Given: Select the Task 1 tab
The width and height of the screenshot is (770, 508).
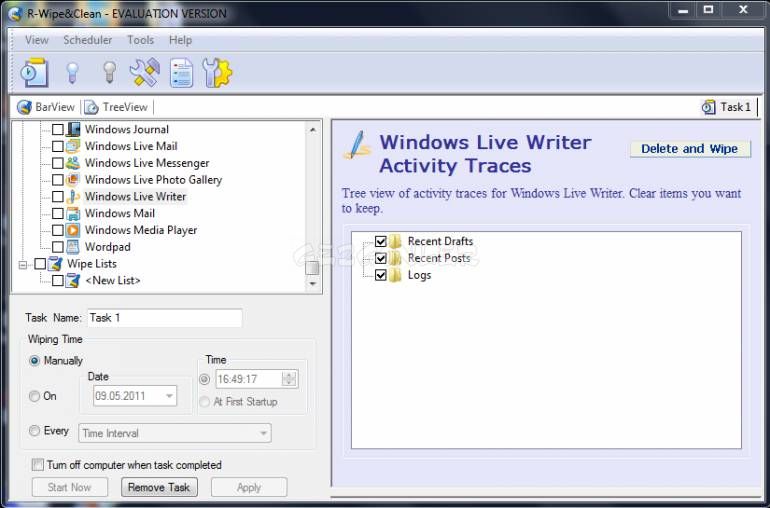Looking at the screenshot, I should (x=727, y=107).
